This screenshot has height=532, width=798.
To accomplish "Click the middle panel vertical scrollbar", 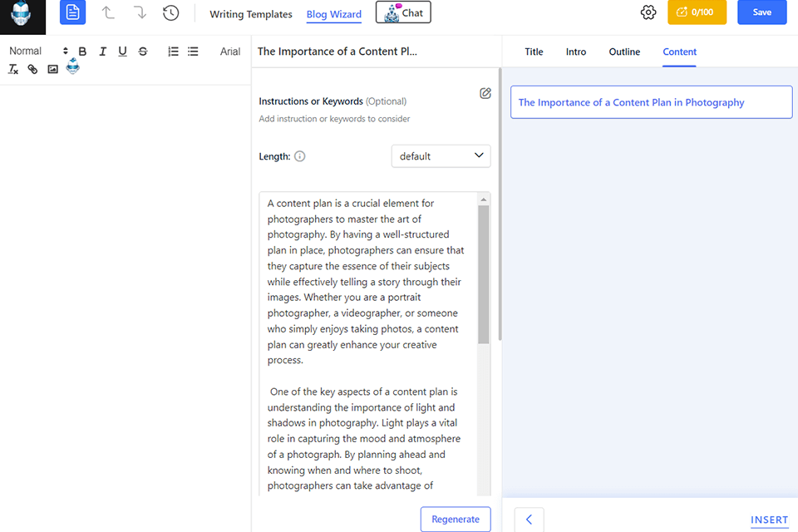I will [x=500, y=204].
